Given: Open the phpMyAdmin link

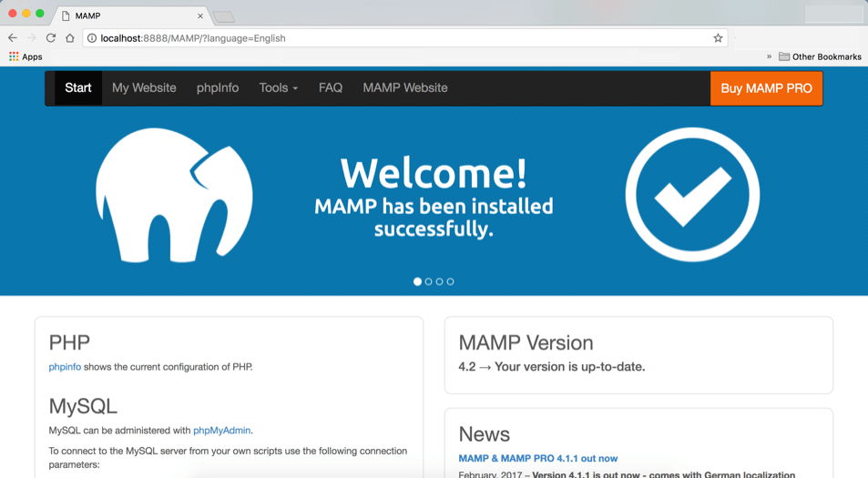Looking at the screenshot, I should point(221,431).
